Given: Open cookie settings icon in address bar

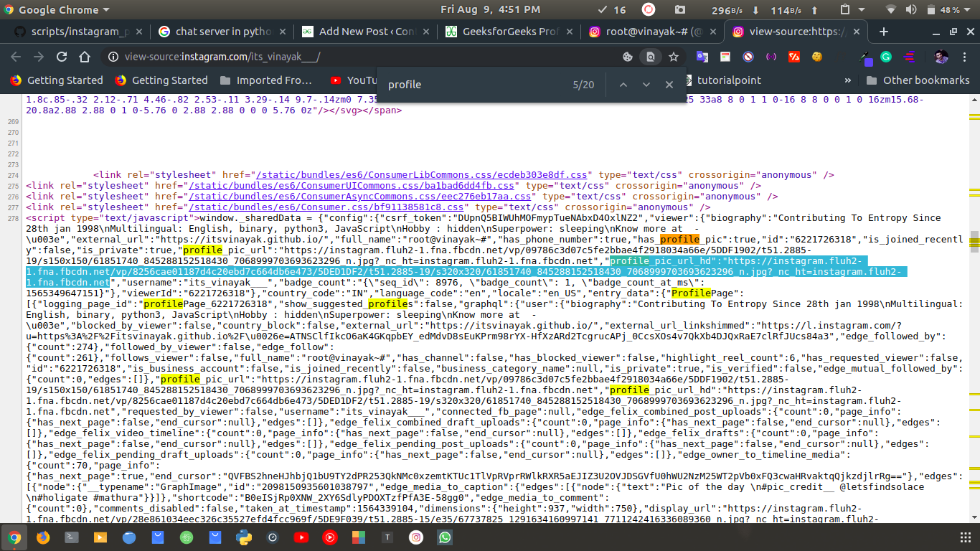Looking at the screenshot, I should tap(628, 57).
